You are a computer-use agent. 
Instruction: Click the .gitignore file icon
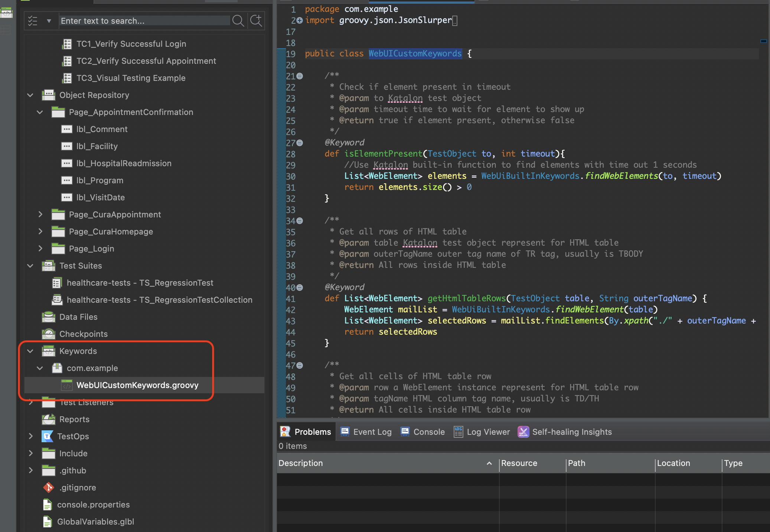49,487
